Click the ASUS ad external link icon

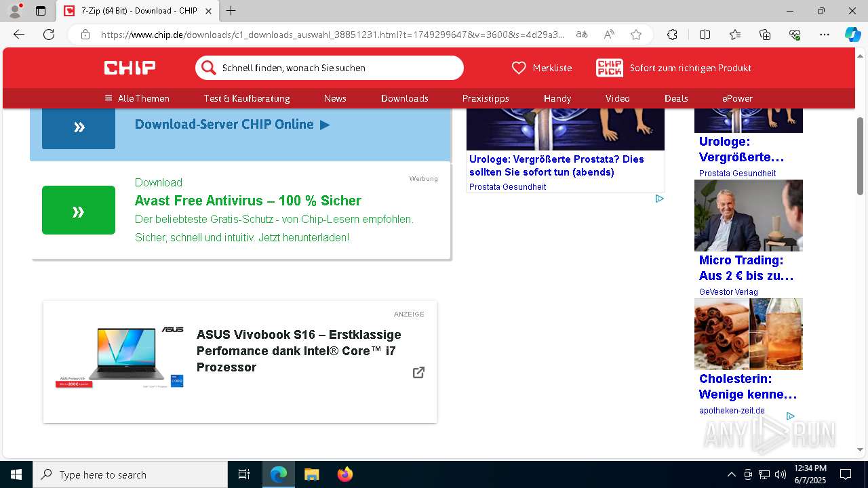(x=418, y=372)
